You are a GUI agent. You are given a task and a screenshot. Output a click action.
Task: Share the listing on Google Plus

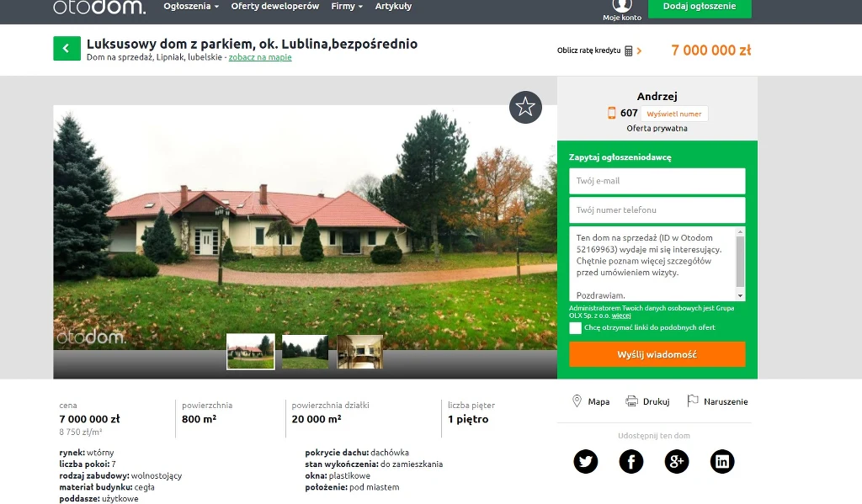(677, 461)
